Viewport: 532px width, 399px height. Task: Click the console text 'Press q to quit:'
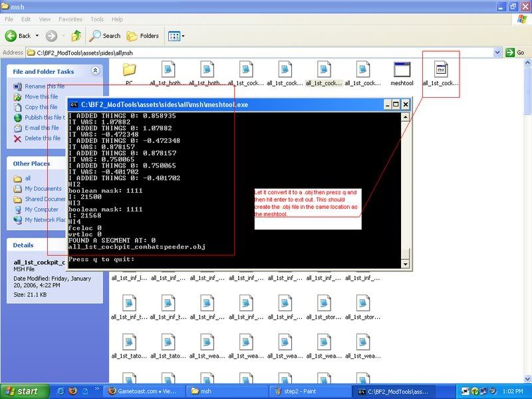(101, 259)
